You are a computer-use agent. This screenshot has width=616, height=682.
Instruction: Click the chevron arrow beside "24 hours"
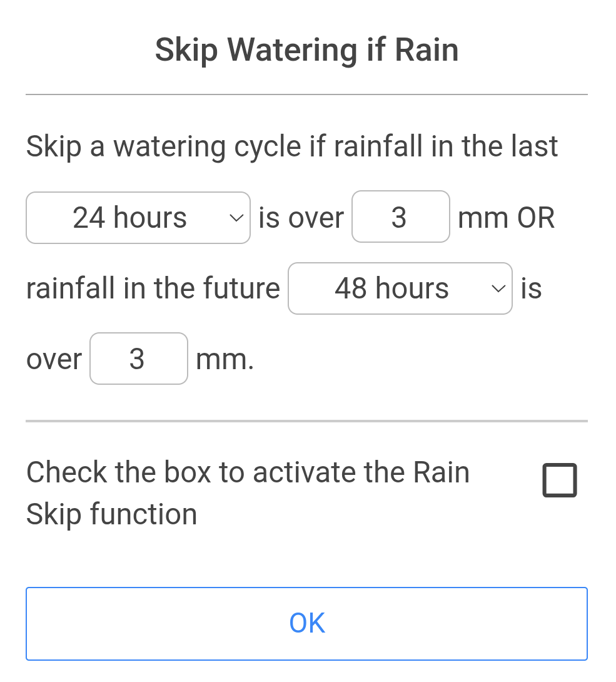236,218
